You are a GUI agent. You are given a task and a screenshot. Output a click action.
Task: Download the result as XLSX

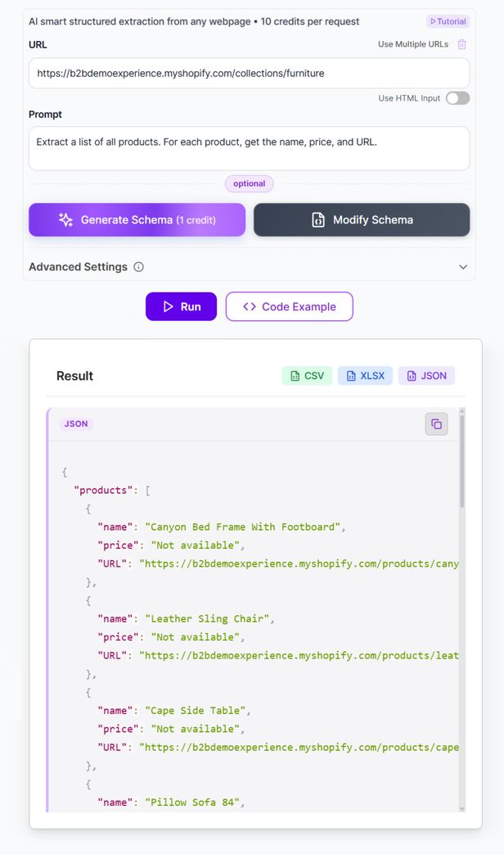pyautogui.click(x=365, y=376)
